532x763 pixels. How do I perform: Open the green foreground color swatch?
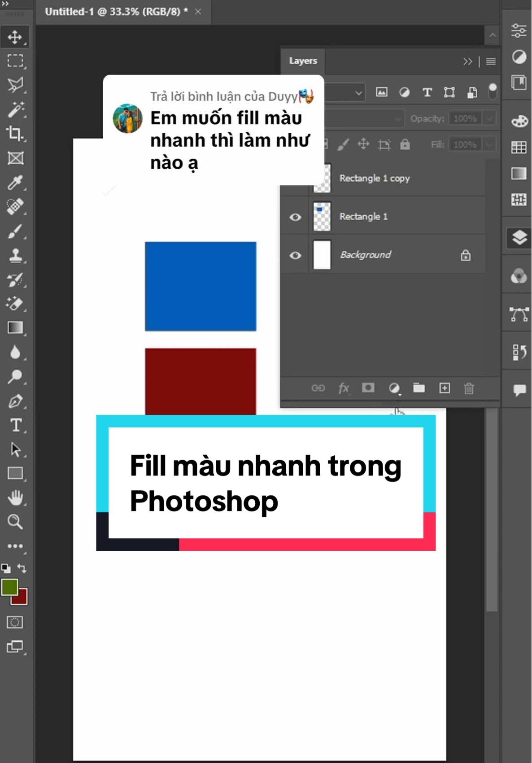[9, 587]
